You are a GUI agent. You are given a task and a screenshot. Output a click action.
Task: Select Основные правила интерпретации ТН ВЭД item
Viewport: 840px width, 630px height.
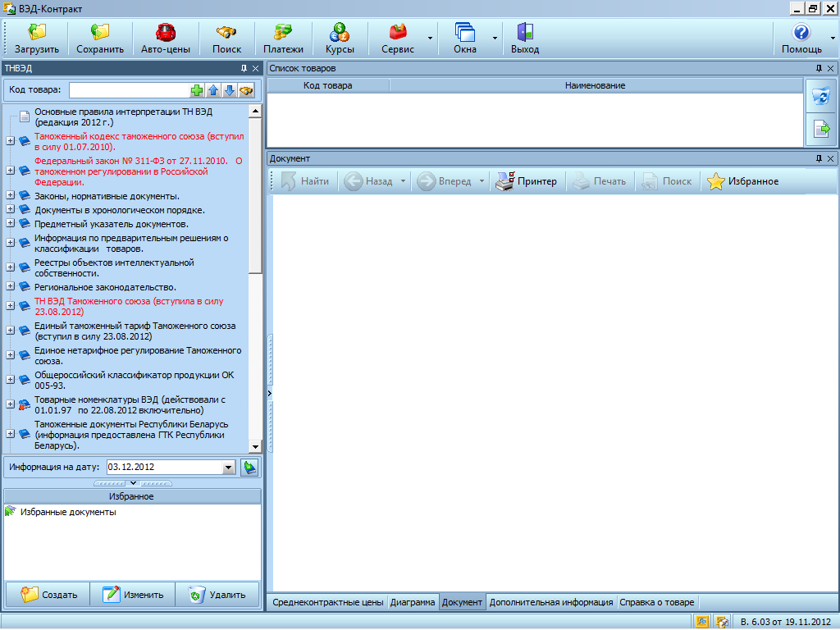124,116
